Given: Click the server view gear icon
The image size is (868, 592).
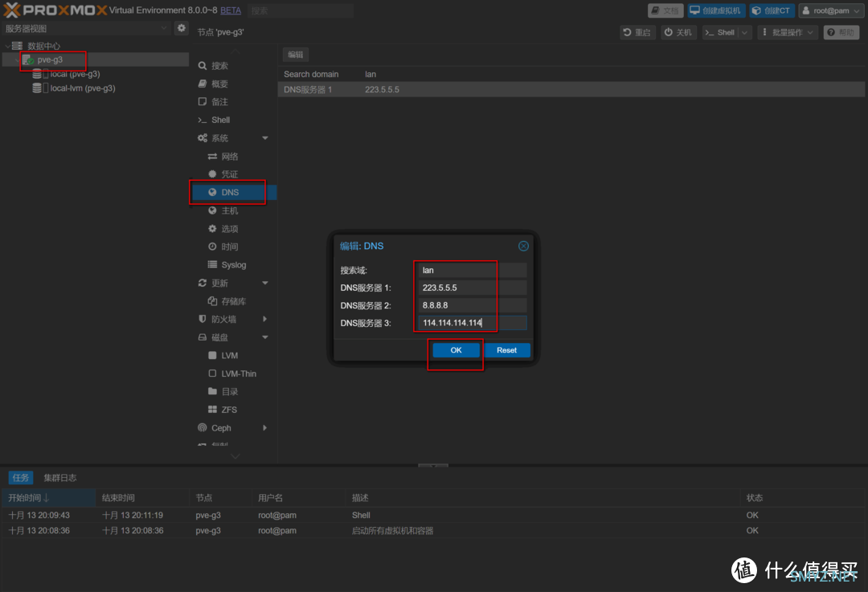Looking at the screenshot, I should point(181,28).
